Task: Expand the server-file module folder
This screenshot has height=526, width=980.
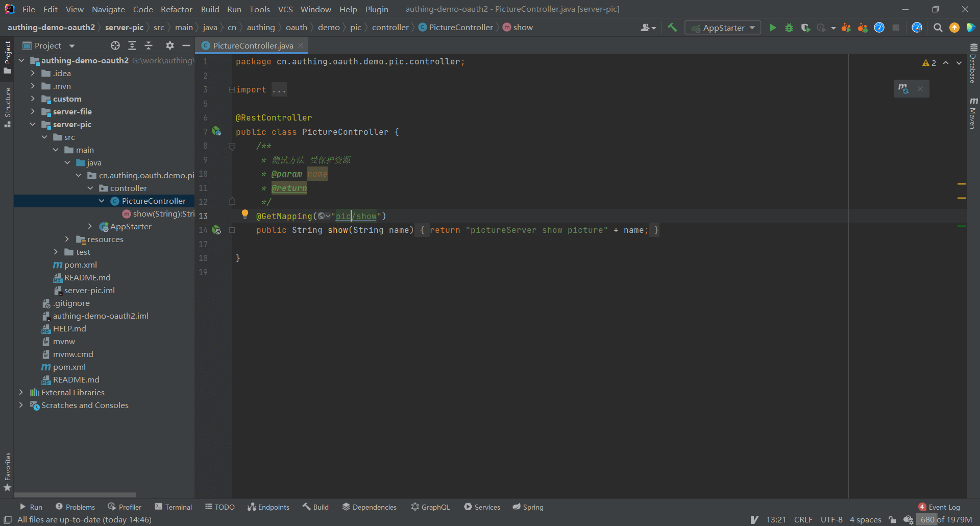Action: (x=33, y=112)
